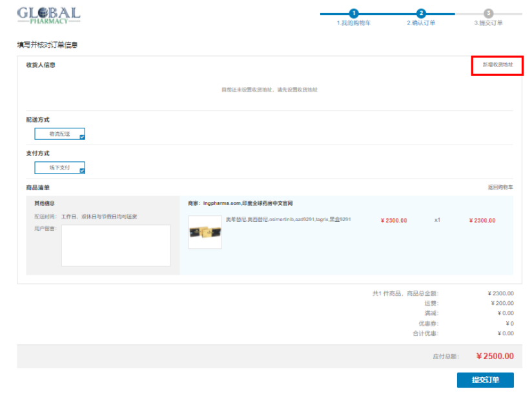Viewport: 532px width, 394px height.
Task: Select the 物流配送 delivery option
Action: [60, 134]
